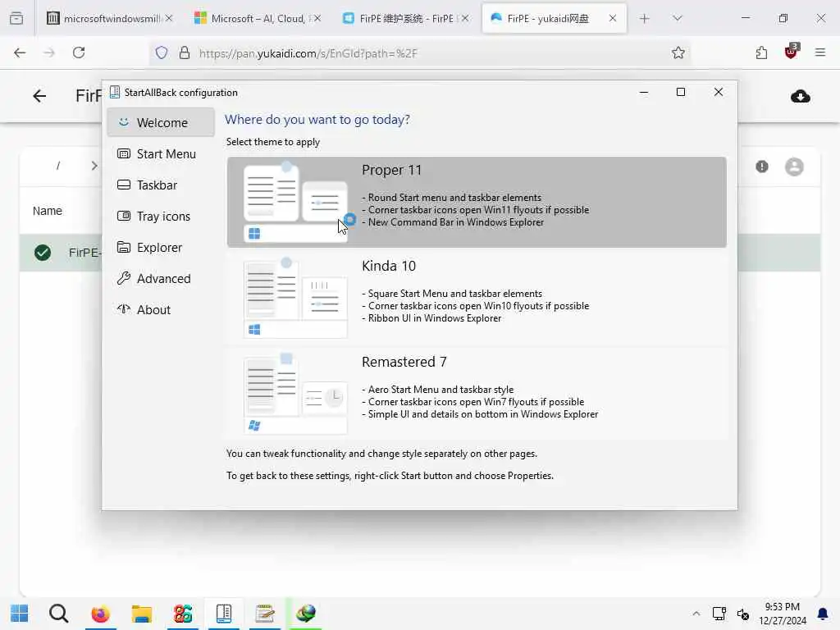Screen dimensions: 840x630
Task: Click the uBlock Origin extension icon
Action: (792, 52)
